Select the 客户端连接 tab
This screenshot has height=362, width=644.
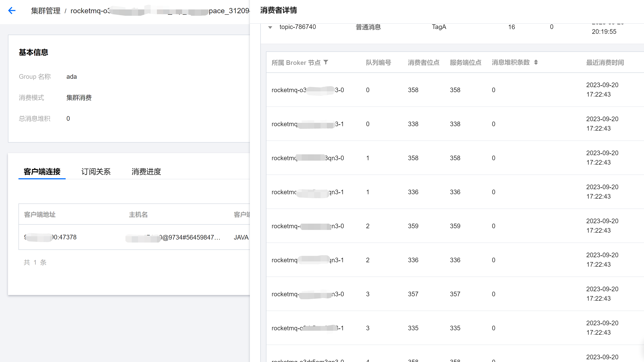point(42,172)
